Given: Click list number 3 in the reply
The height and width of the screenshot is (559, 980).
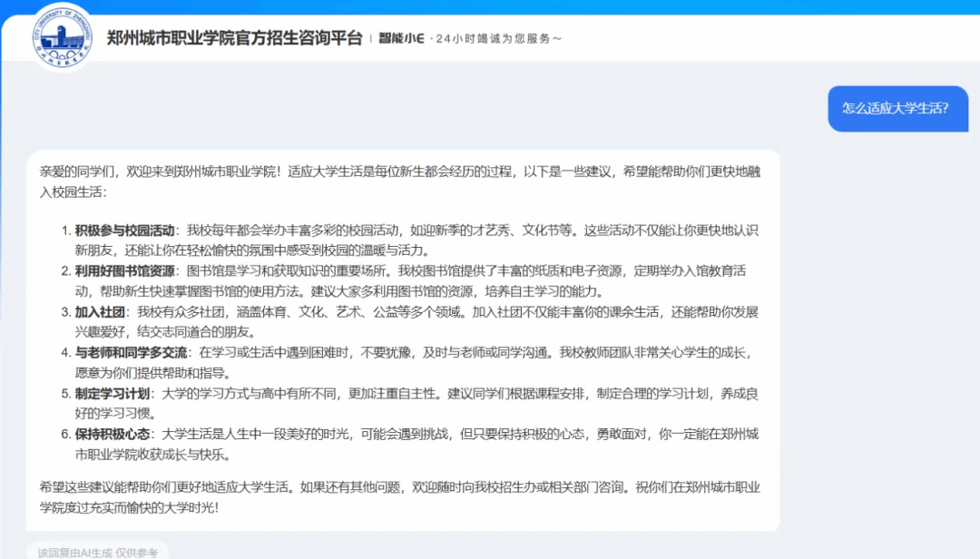Looking at the screenshot, I should point(65,312).
